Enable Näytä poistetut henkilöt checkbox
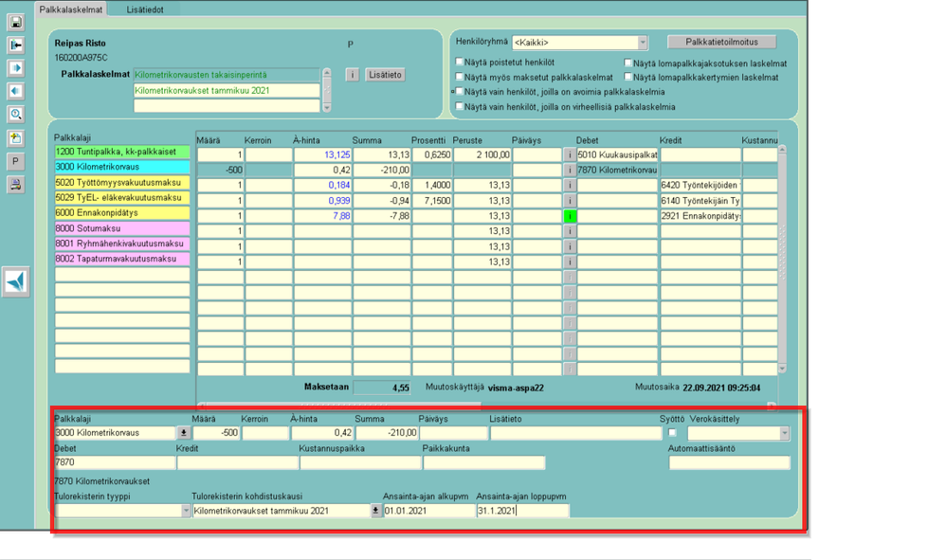946x560 pixels. pos(461,63)
